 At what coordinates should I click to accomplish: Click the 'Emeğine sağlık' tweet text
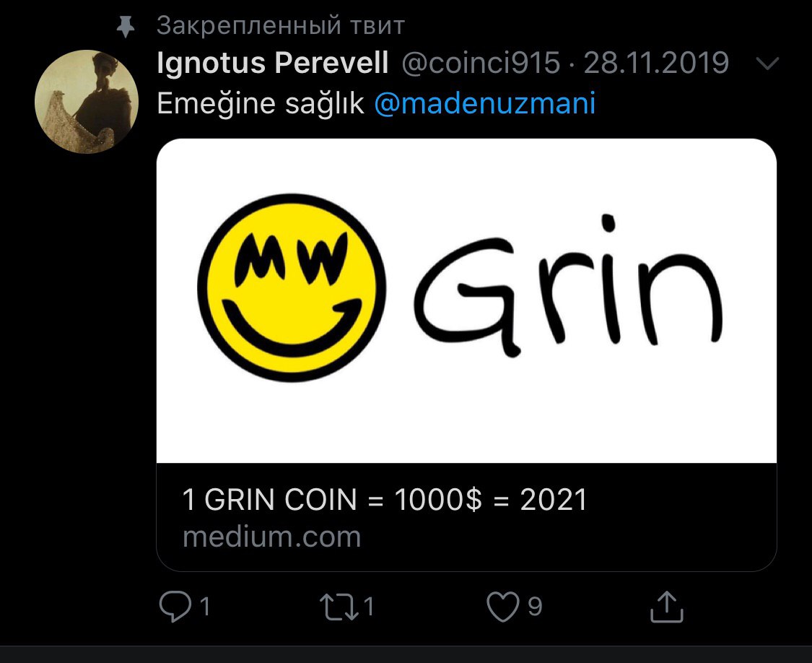[261, 104]
